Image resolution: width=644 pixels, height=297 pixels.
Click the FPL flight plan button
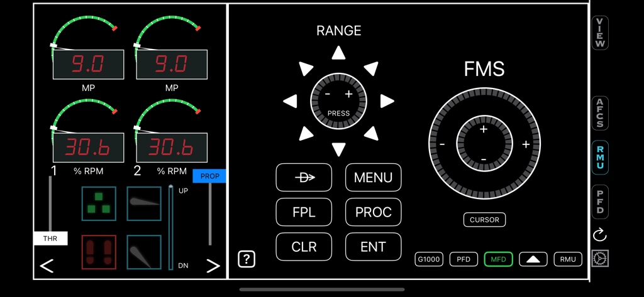304,212
